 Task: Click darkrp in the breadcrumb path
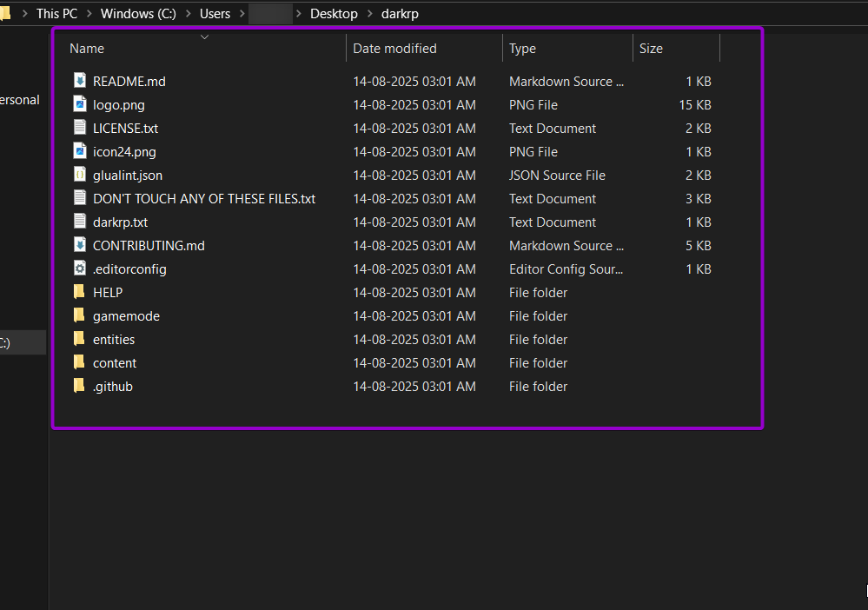click(400, 13)
